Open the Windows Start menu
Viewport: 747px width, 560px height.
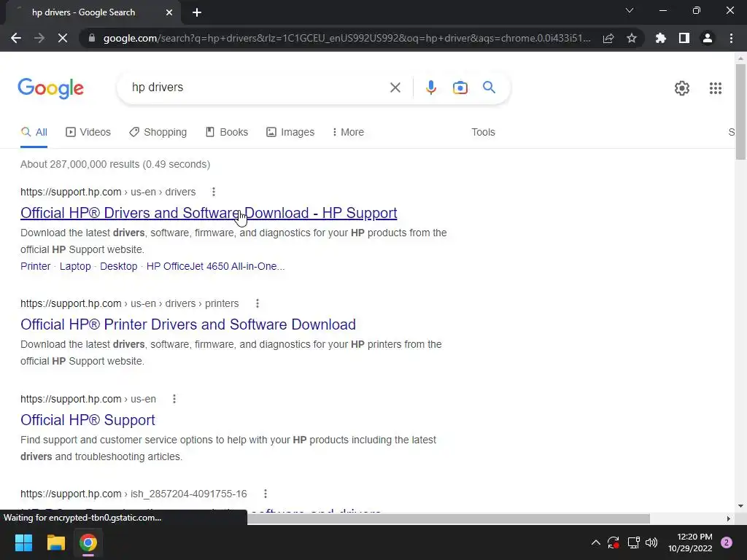[x=23, y=542]
